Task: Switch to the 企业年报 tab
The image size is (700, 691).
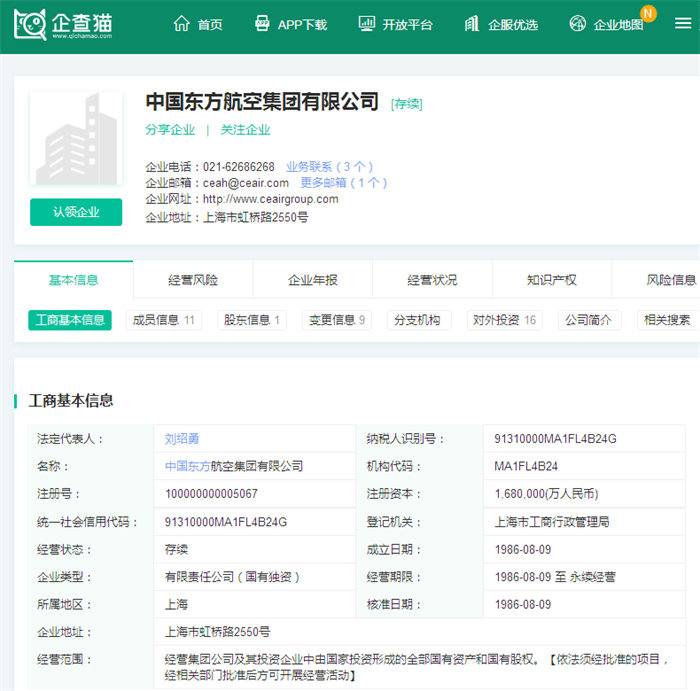Action: point(312,280)
